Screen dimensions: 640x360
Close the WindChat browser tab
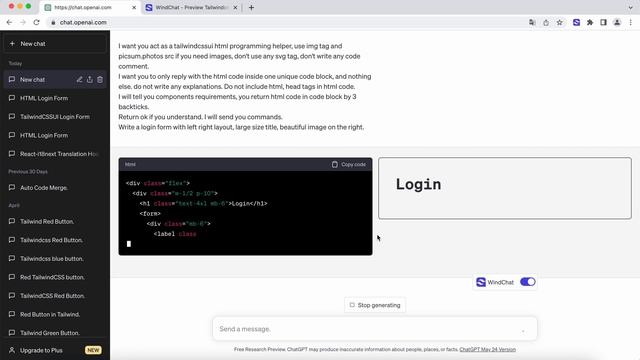pos(235,7)
